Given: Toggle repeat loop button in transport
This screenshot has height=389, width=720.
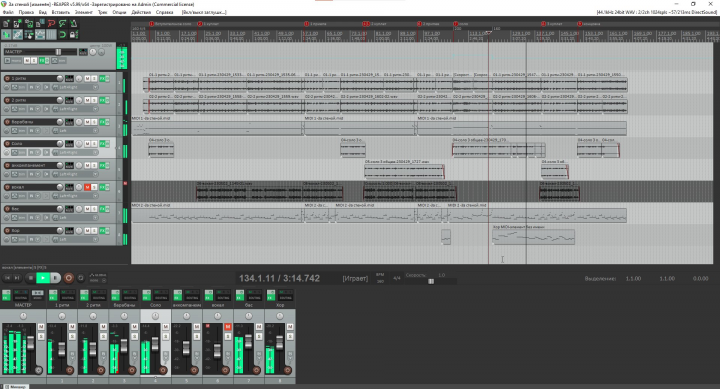Looking at the screenshot, I should pyautogui.click(x=81, y=278).
